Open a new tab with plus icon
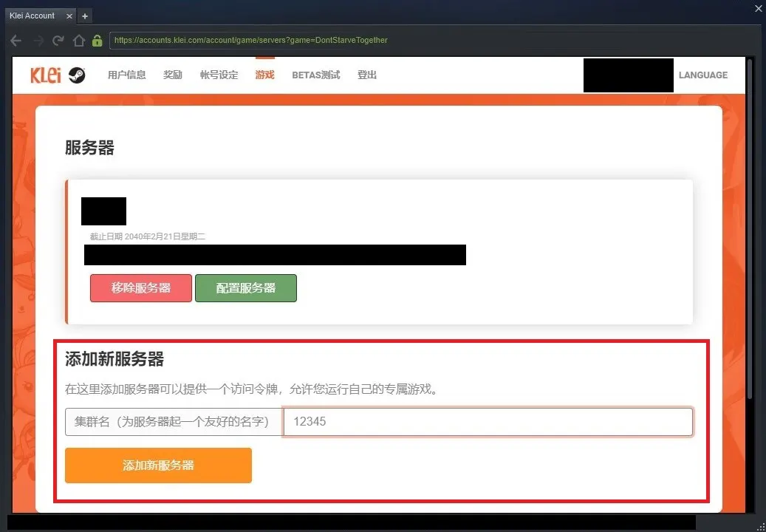The image size is (766, 532). click(x=85, y=16)
